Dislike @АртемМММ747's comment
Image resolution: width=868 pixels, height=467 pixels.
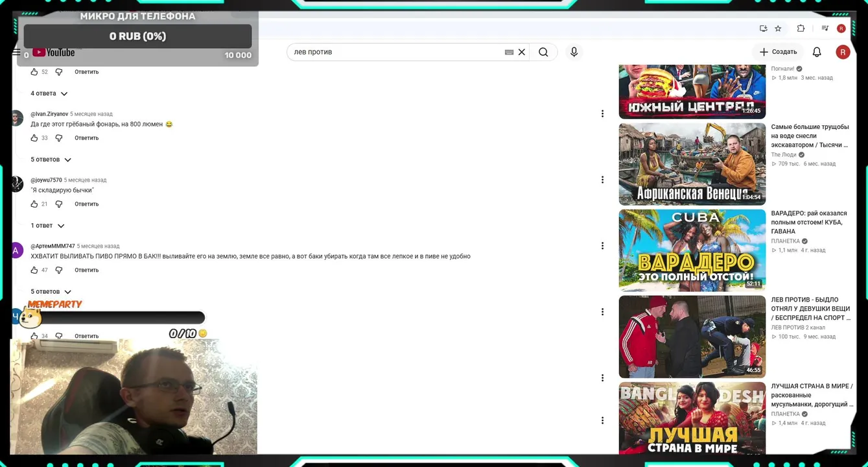pyautogui.click(x=59, y=270)
